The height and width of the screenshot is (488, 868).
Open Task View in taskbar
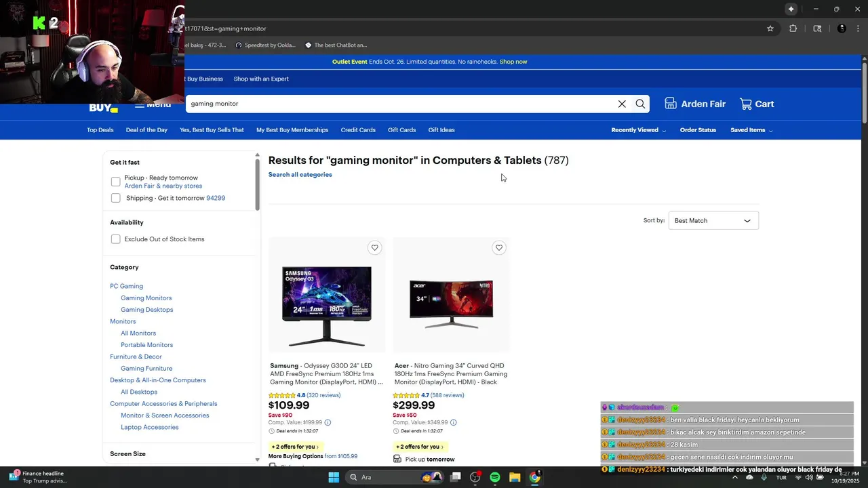pos(456,477)
